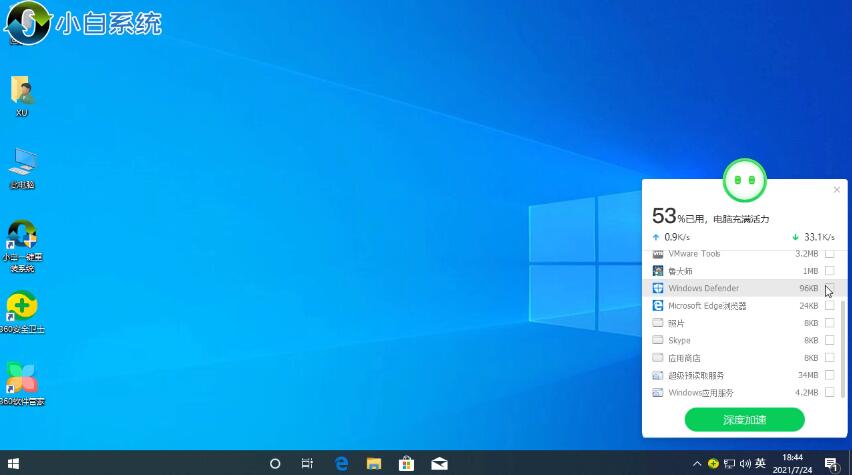Select the XU user folder icon

pyautogui.click(x=22, y=91)
